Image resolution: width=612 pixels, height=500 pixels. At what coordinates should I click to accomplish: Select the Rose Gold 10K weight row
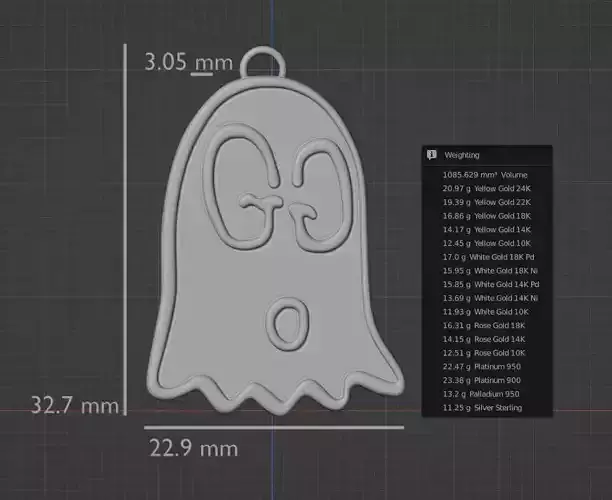[x=484, y=353]
